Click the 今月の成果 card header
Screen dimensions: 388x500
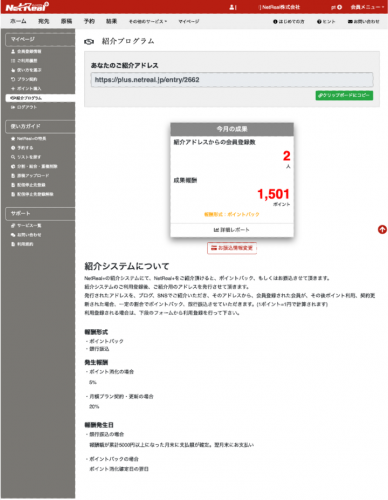(x=232, y=129)
